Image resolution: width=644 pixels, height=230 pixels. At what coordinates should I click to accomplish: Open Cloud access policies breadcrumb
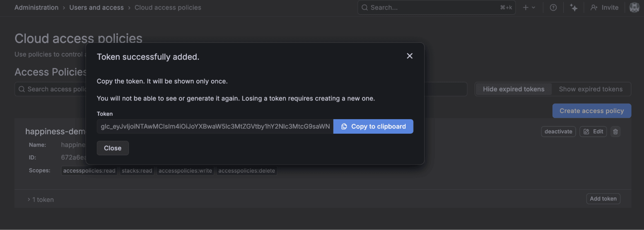[168, 7]
